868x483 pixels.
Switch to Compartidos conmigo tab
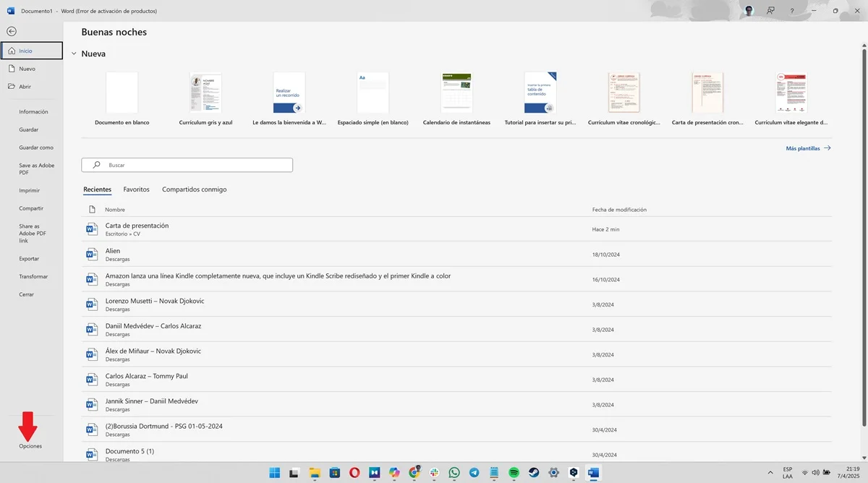point(195,189)
